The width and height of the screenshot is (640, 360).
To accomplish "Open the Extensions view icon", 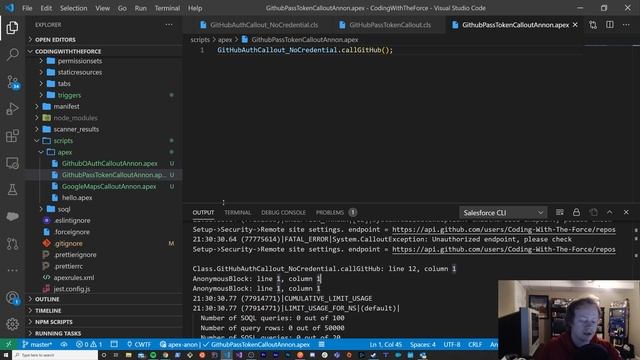I will pos(12,136).
